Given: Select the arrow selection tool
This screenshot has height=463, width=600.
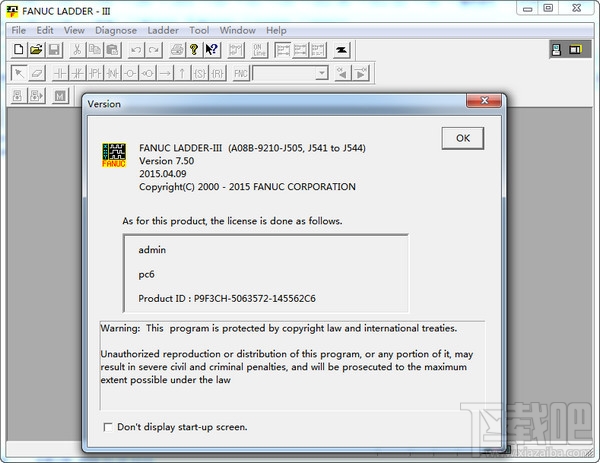Looking at the screenshot, I should [19, 73].
